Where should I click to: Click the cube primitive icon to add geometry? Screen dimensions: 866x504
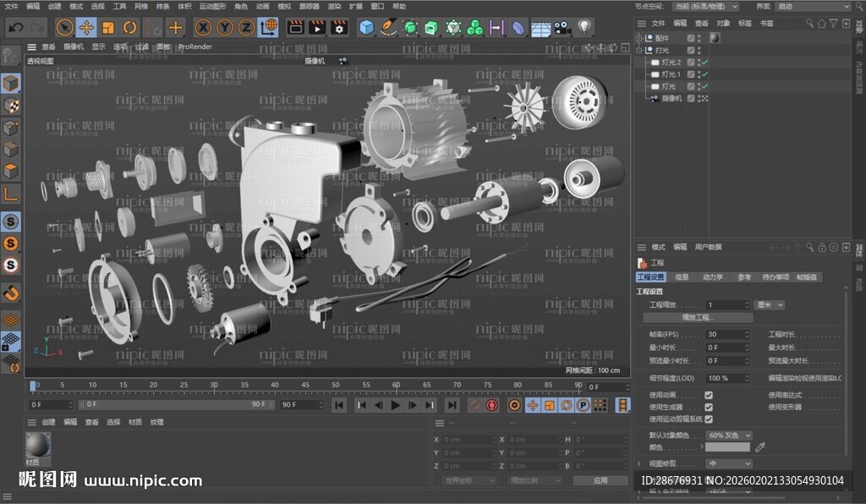pyautogui.click(x=365, y=28)
